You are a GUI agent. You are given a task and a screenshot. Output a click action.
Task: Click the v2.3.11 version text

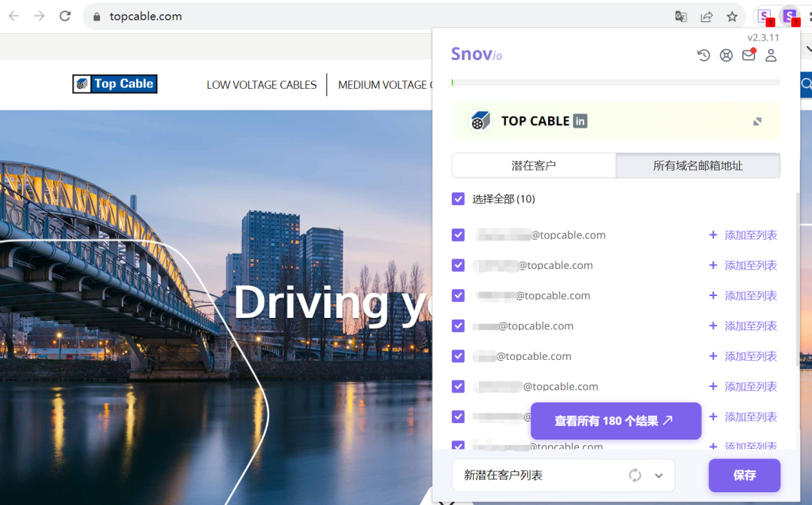[x=763, y=38]
